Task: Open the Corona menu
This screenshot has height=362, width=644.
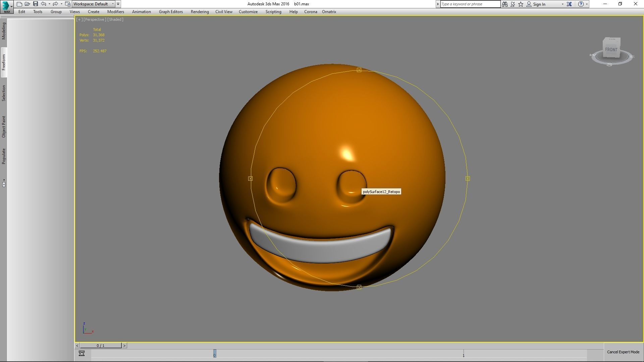Action: point(311,12)
